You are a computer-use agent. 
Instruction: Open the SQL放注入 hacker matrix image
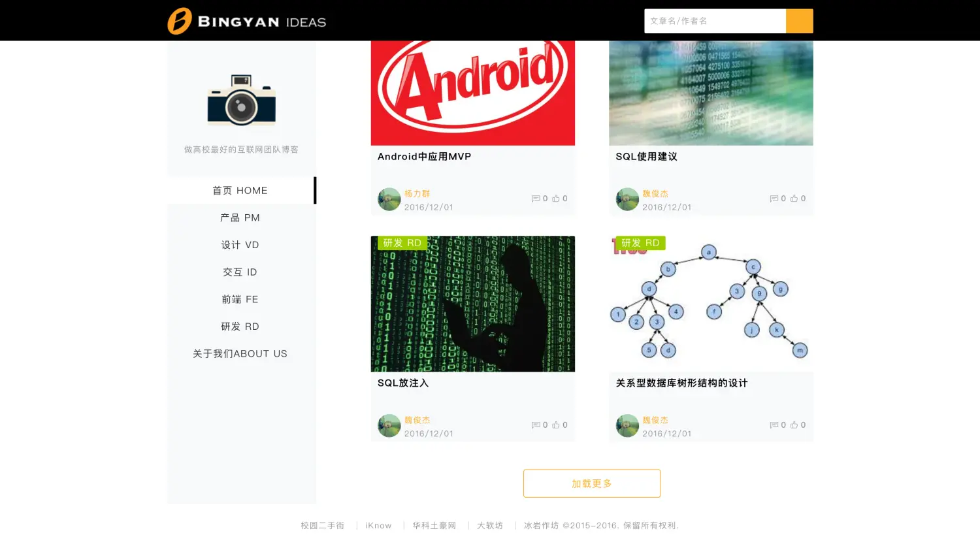point(472,304)
